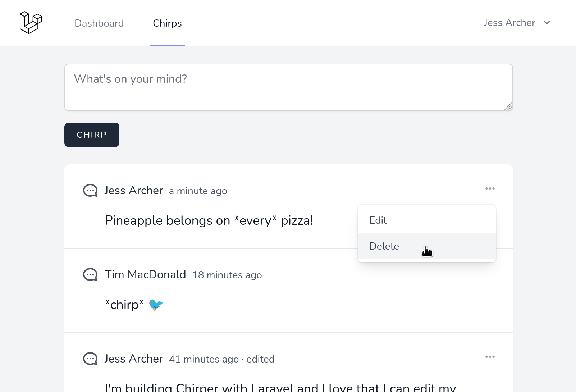576x392 pixels.
Task: Click the speech bubble icon on the pineapple chirp
Action: coord(90,191)
